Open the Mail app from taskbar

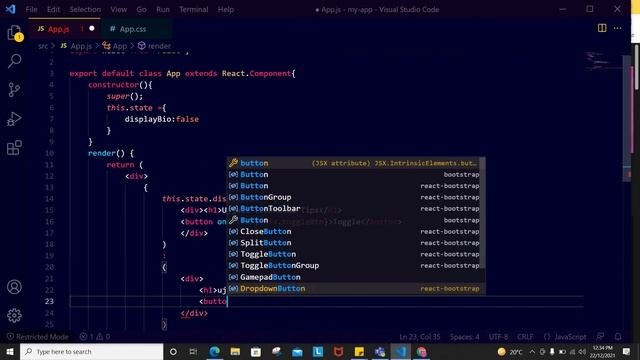(x=297, y=351)
